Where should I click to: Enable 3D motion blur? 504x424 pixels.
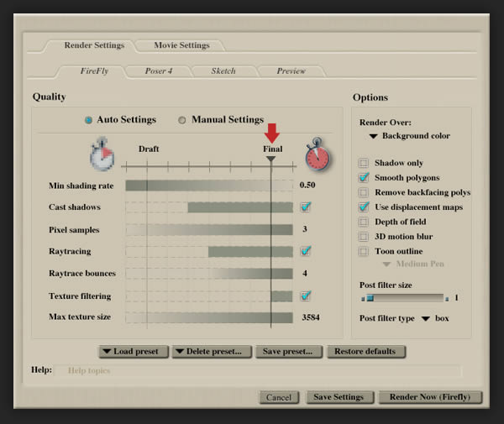pyautogui.click(x=364, y=237)
